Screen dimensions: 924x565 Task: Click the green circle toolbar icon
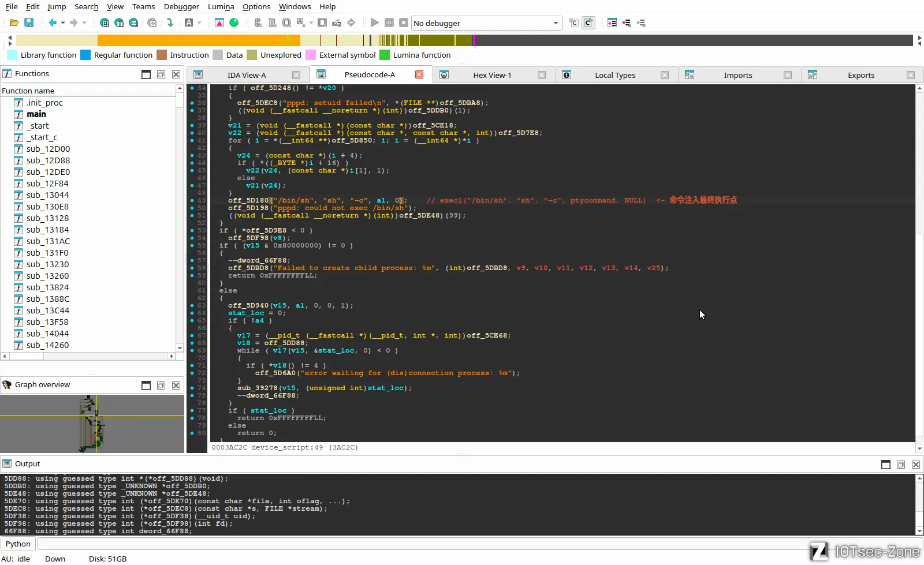click(234, 23)
